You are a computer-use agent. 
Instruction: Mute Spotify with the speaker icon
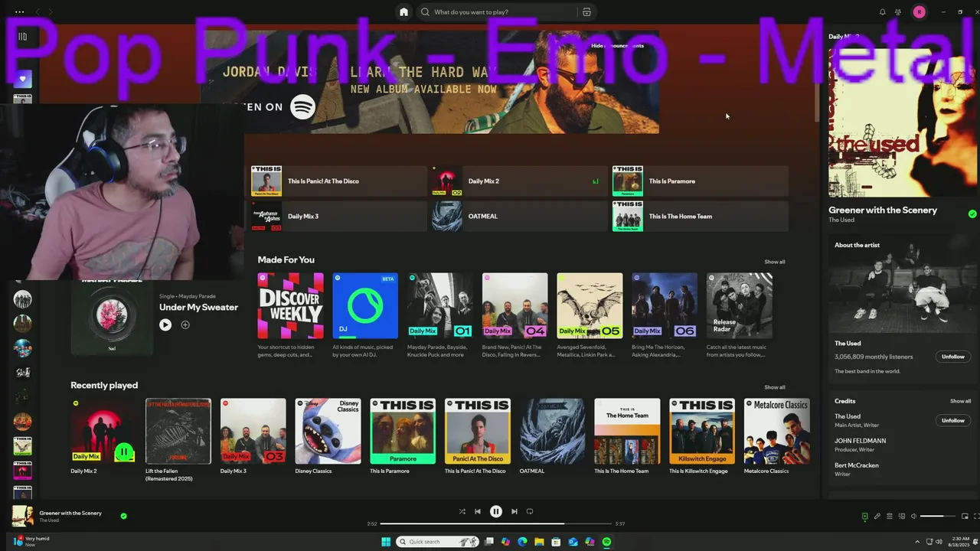[914, 517]
